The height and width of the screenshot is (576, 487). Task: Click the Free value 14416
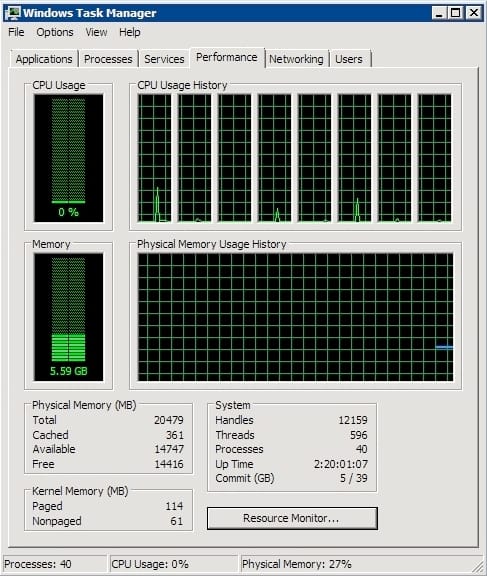coord(169,464)
